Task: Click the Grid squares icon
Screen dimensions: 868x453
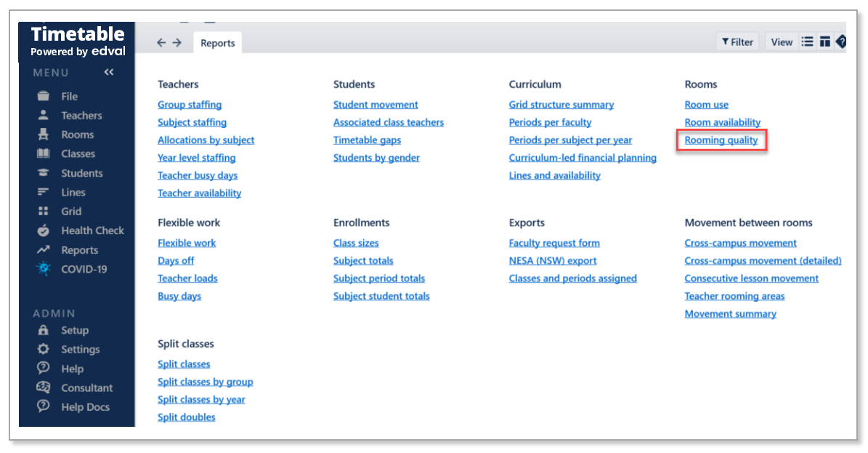Action: 44,212
